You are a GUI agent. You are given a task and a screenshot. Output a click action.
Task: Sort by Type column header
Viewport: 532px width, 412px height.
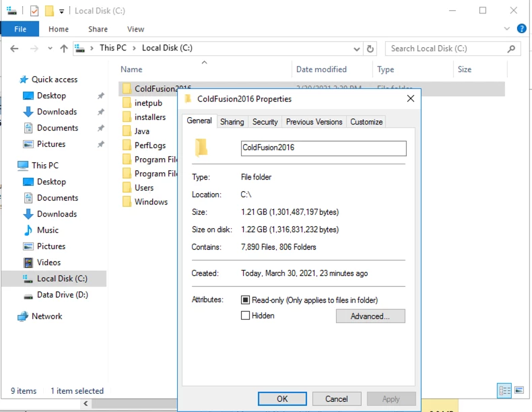[x=385, y=69]
